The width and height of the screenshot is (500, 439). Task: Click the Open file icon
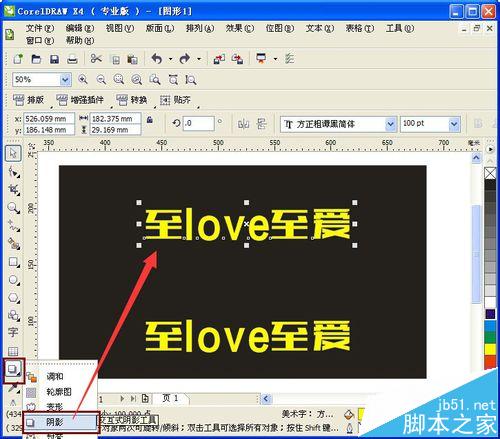[x=36, y=59]
